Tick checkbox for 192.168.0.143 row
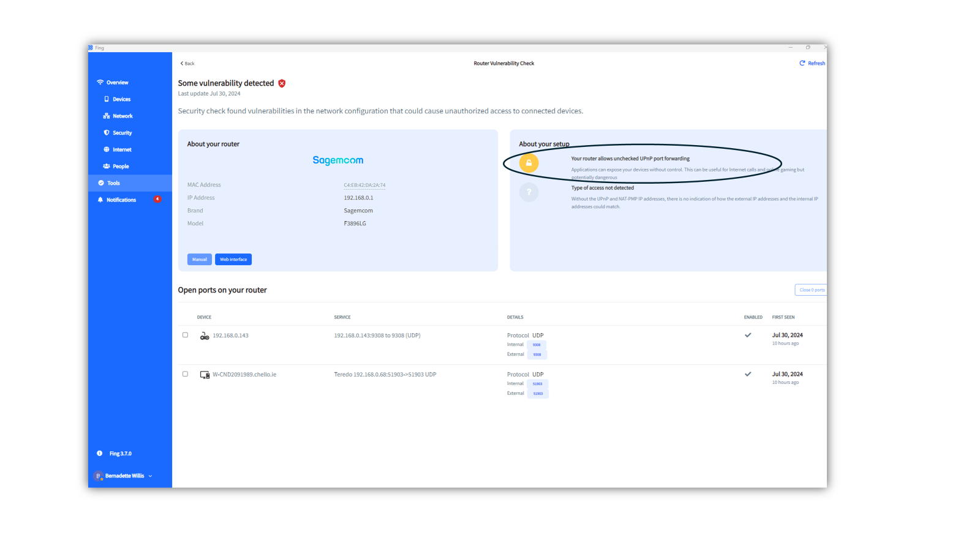The height and width of the screenshot is (551, 980). (x=185, y=335)
